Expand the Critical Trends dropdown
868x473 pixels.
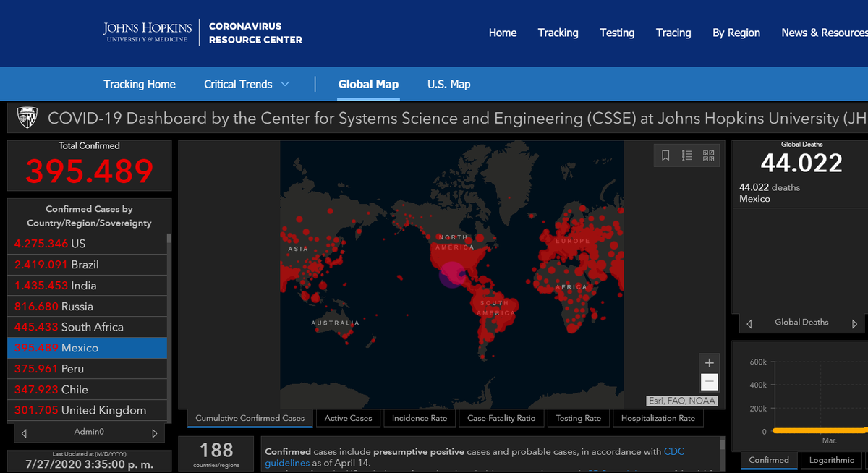(247, 84)
